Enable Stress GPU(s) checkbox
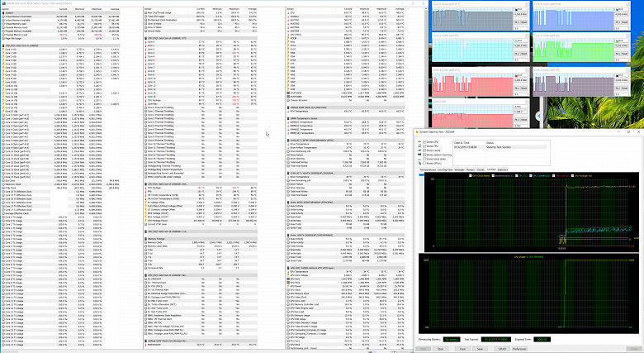The height and width of the screenshot is (353, 644). pyautogui.click(x=424, y=164)
